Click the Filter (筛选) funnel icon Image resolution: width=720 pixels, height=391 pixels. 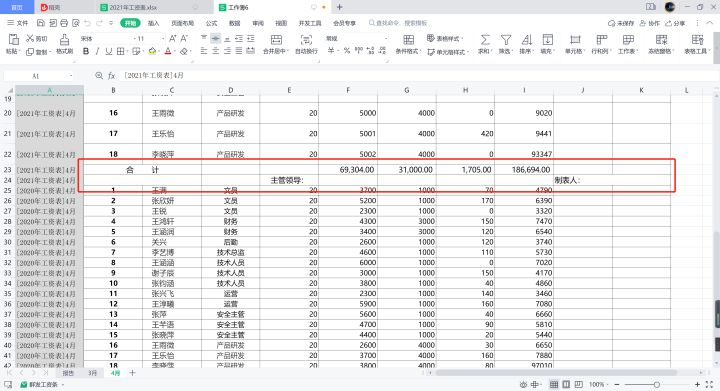506,39
